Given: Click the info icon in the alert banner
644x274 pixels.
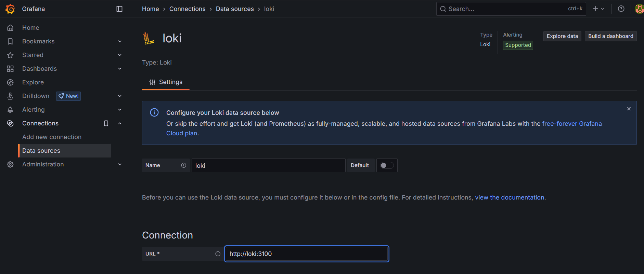Looking at the screenshot, I should (x=154, y=112).
